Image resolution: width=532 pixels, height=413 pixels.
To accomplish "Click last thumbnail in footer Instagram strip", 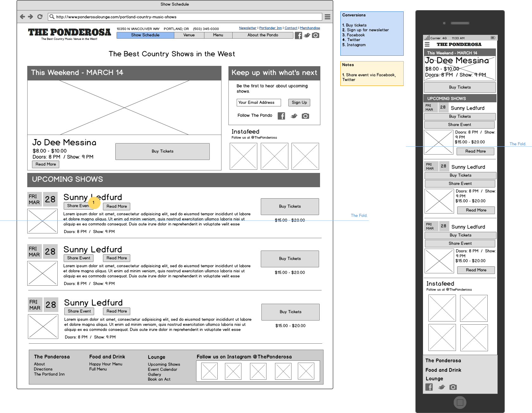I will pos(306,371).
